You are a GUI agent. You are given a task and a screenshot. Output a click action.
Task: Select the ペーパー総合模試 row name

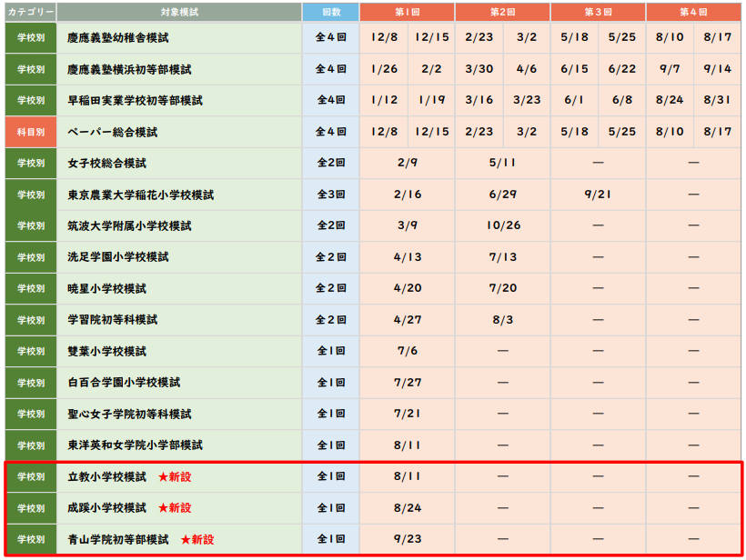pyautogui.click(x=112, y=132)
